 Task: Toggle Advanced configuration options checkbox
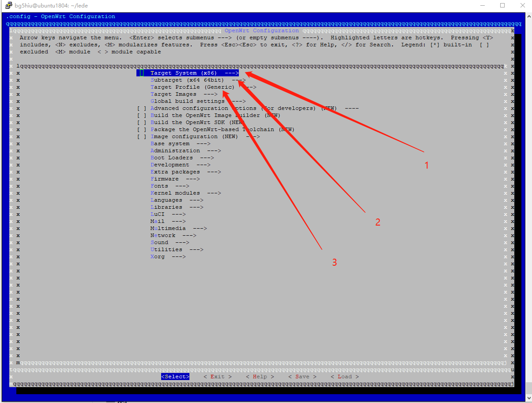tap(142, 109)
